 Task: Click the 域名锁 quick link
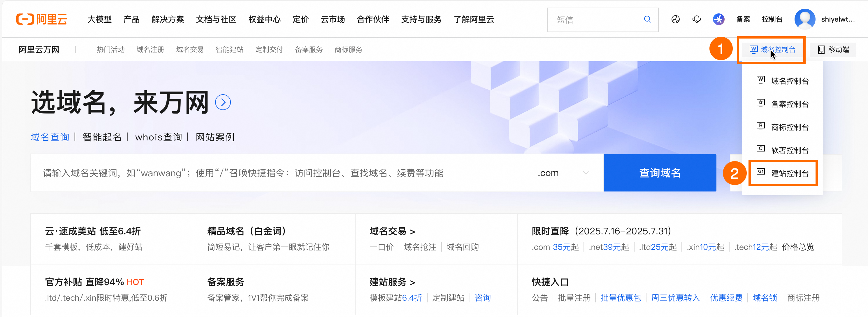(765, 298)
